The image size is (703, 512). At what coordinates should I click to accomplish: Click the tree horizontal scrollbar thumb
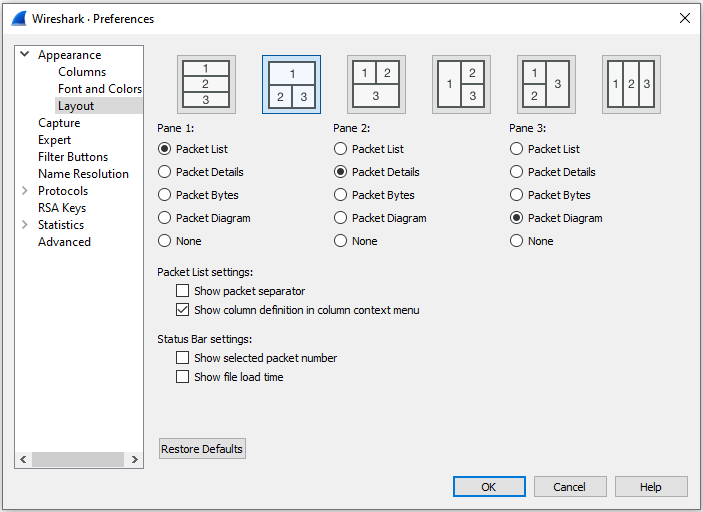point(78,460)
